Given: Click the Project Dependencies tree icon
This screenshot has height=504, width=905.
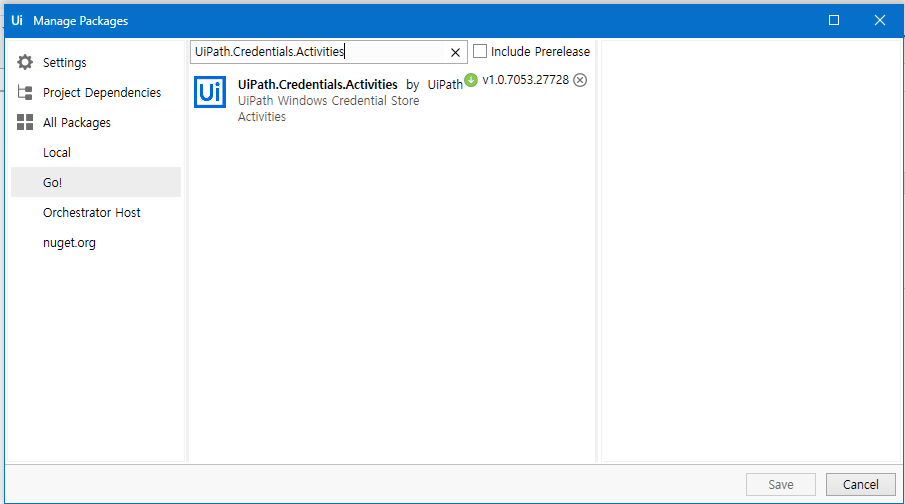Looking at the screenshot, I should point(25,92).
